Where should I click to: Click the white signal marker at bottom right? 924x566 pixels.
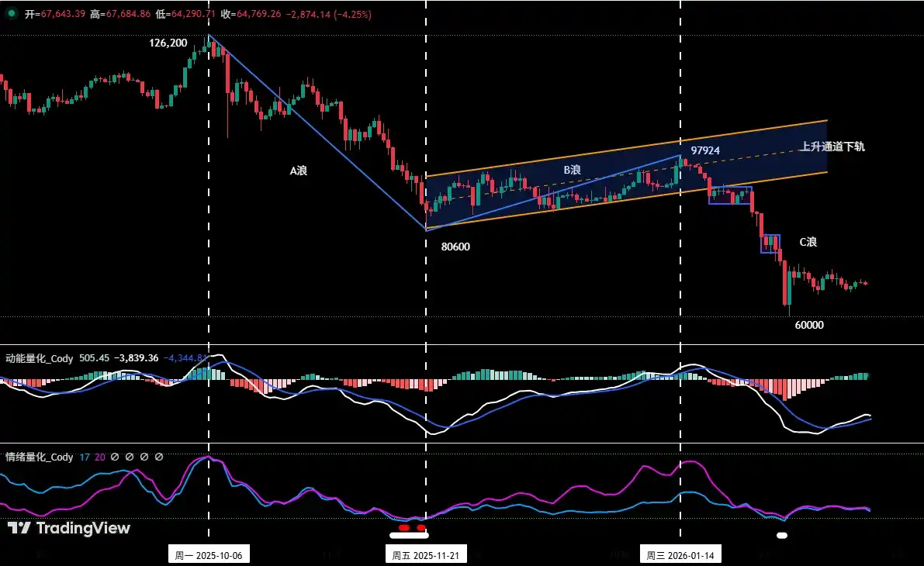(x=782, y=535)
